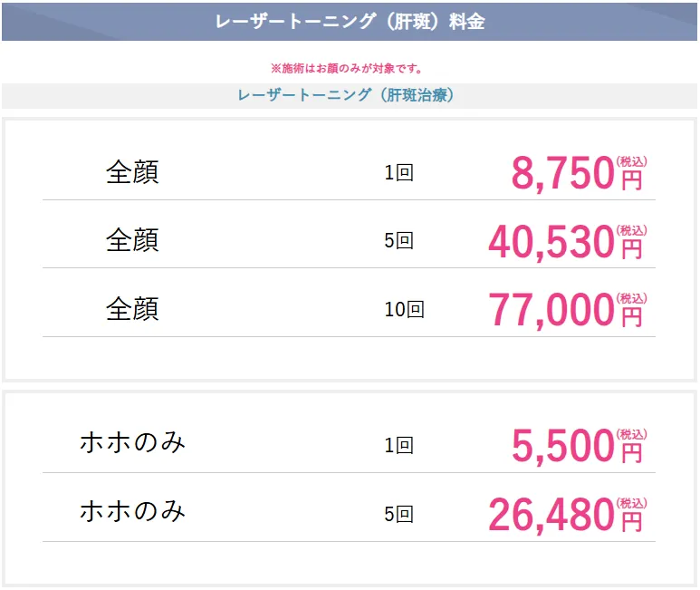Click the ホホのみ label in the 5,500円 row
This screenshot has height=590, width=700.
point(132,443)
